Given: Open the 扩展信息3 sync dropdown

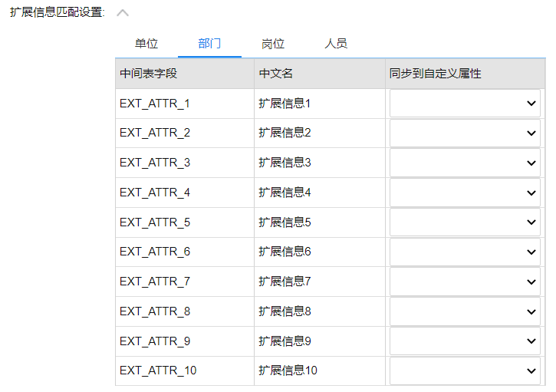Looking at the screenshot, I should (465, 163).
